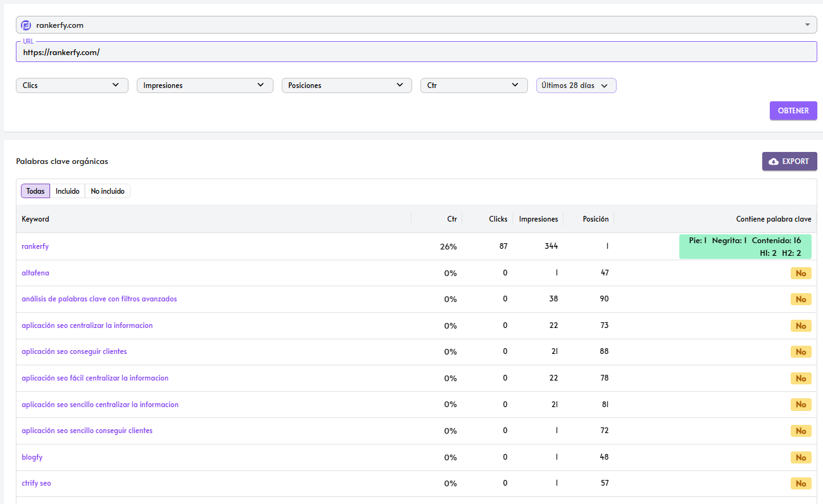This screenshot has height=504, width=823.
Task: Click the URL input field
Action: (416, 53)
